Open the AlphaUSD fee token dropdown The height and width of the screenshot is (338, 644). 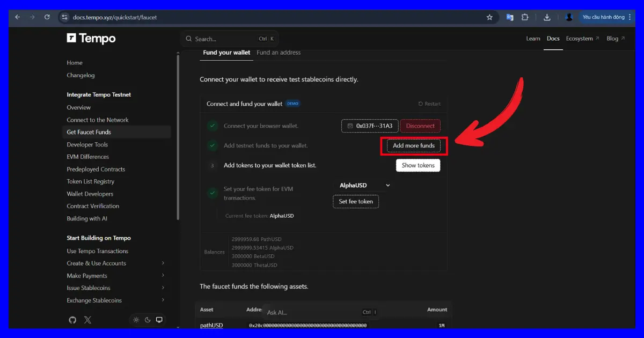(x=364, y=185)
